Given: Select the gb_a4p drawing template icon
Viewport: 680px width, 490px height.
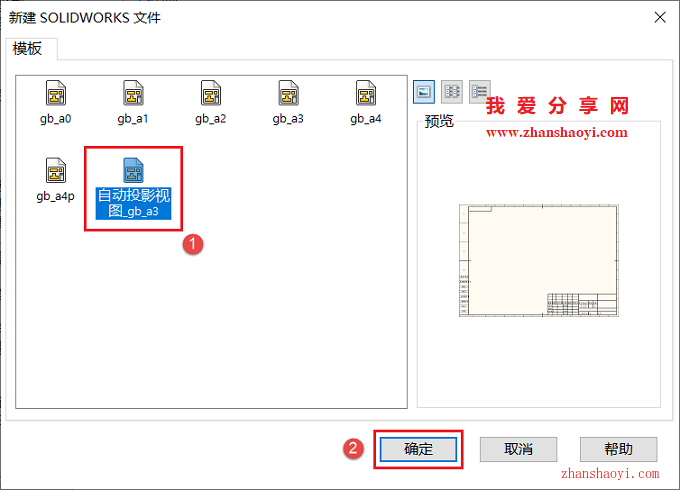Looking at the screenshot, I should [56, 170].
